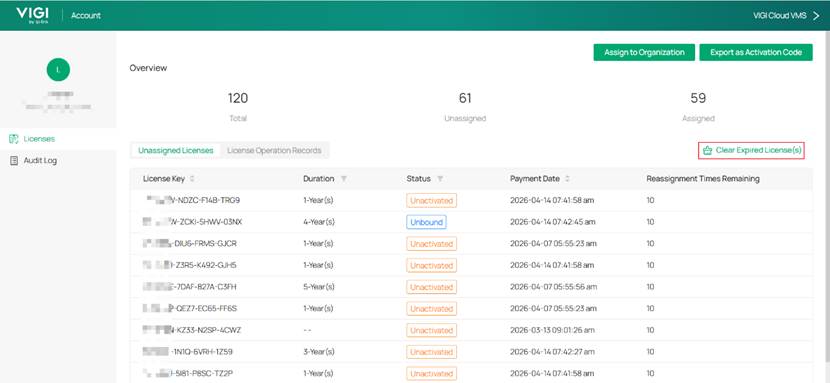Open the Status column filter icon
This screenshot has height=383, width=830.
[x=440, y=179]
